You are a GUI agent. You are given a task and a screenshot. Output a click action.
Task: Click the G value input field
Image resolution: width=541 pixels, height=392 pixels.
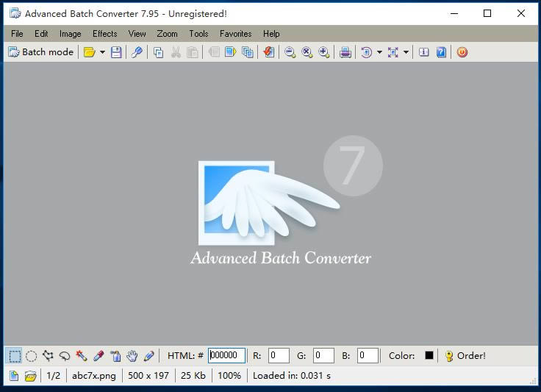[x=323, y=355]
